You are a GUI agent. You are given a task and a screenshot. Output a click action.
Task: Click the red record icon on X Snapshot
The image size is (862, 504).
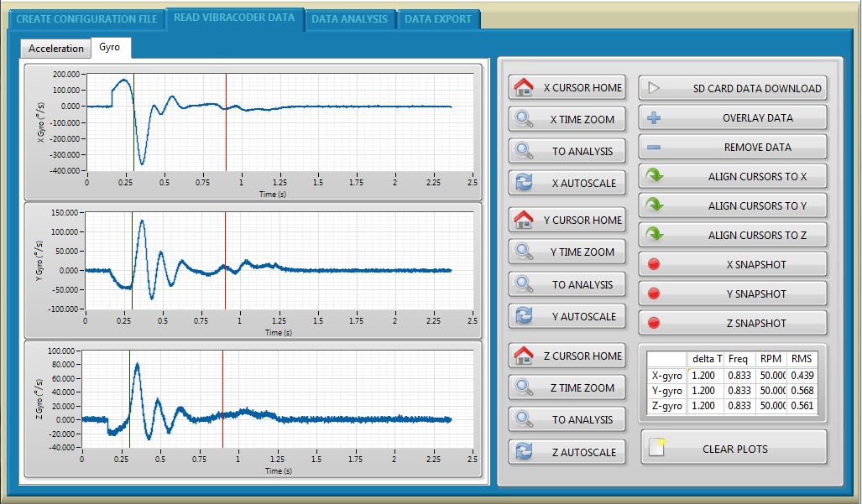(655, 265)
